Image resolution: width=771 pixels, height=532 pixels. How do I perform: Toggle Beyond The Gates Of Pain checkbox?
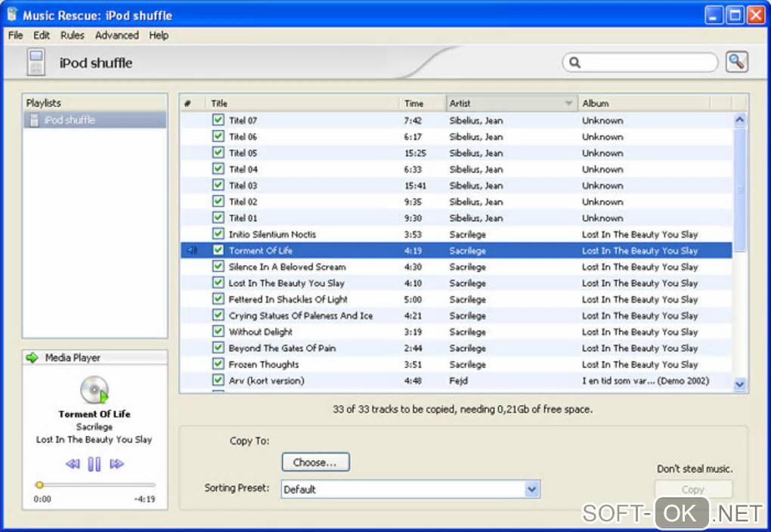(x=218, y=347)
